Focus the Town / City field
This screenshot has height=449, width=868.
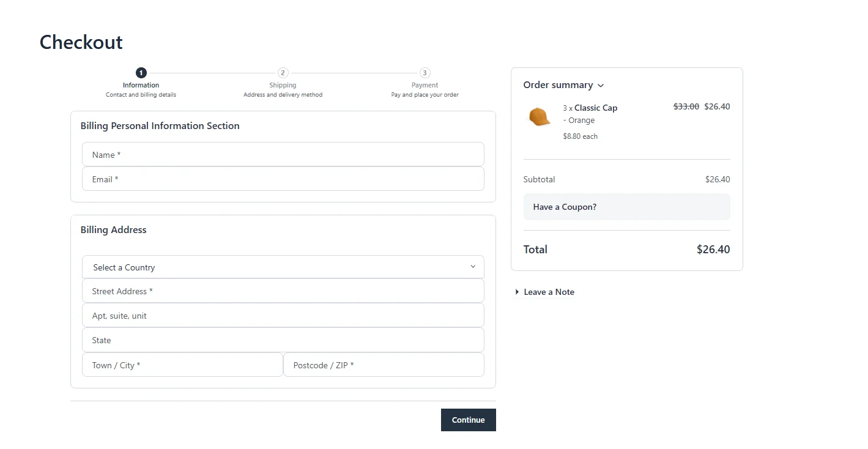(x=182, y=365)
